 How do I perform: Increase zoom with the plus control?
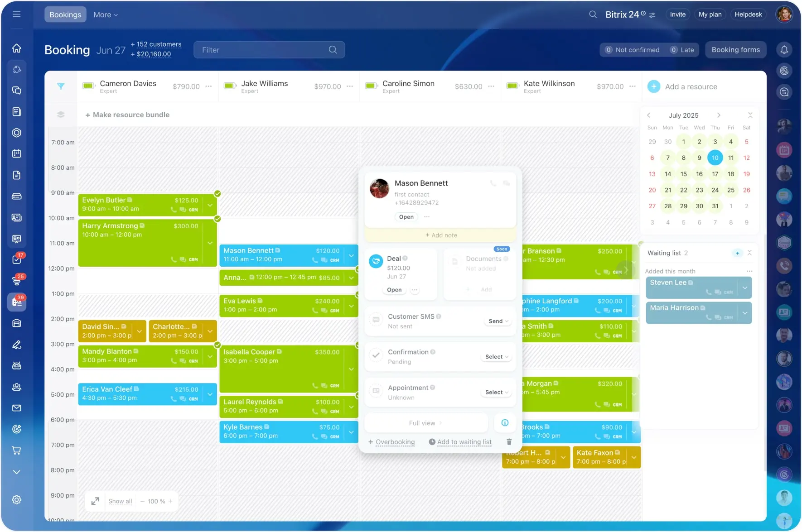[171, 501]
